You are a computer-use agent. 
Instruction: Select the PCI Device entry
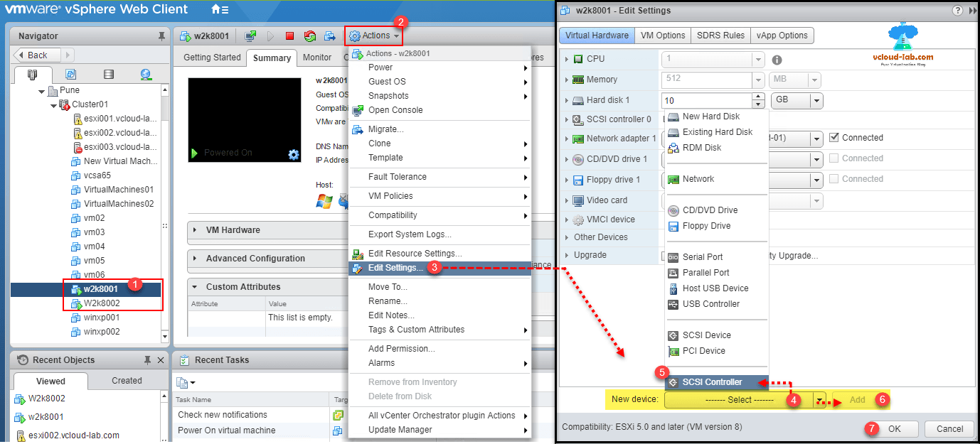pos(704,350)
